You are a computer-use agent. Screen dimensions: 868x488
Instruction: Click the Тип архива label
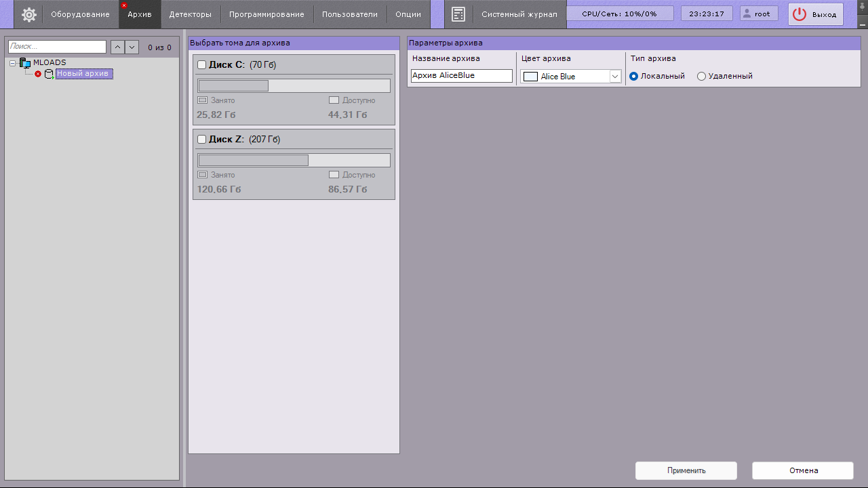(x=653, y=58)
